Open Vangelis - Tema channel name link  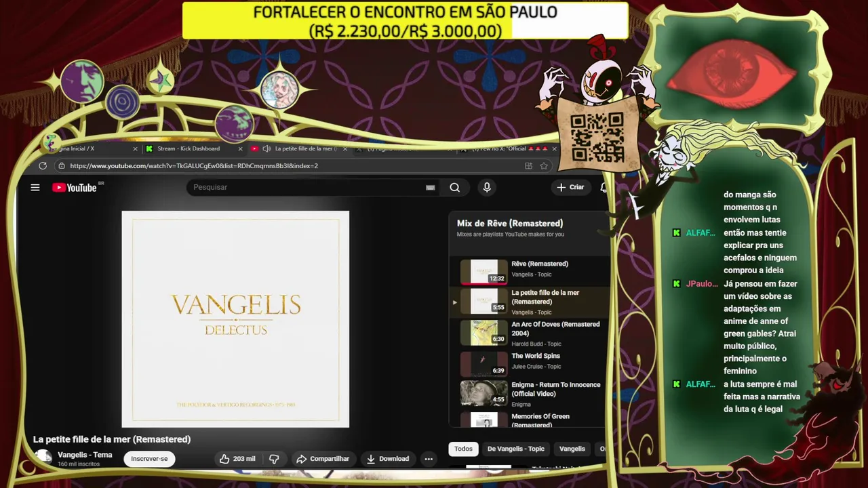85,455
